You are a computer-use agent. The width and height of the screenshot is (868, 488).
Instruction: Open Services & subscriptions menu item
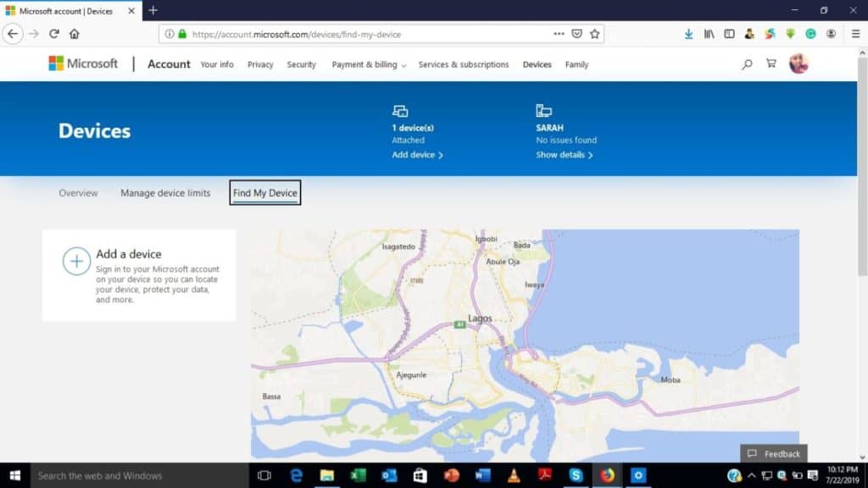(464, 64)
